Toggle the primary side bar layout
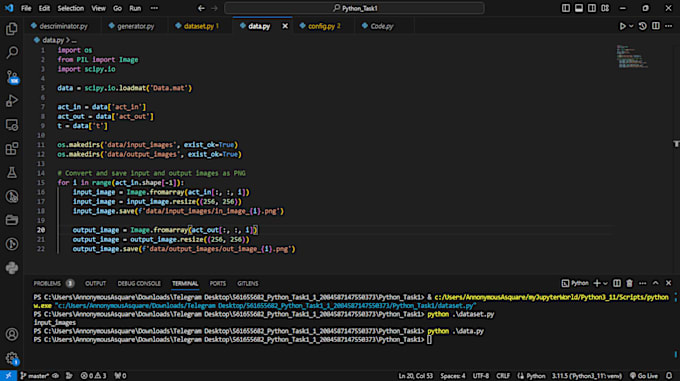Screen dimensions: 680x381 pyautogui.click(x=566, y=8)
